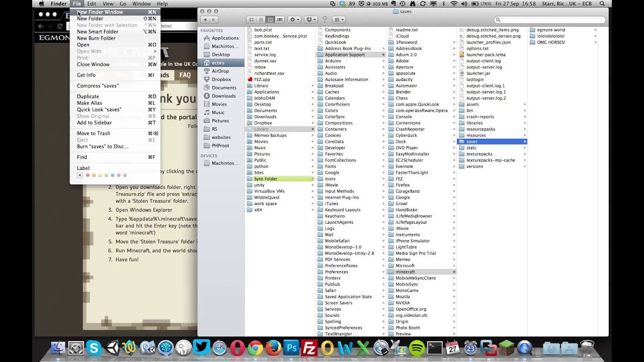The width and height of the screenshot is (644, 362).
Task: Select the red label color
Action: point(88,175)
